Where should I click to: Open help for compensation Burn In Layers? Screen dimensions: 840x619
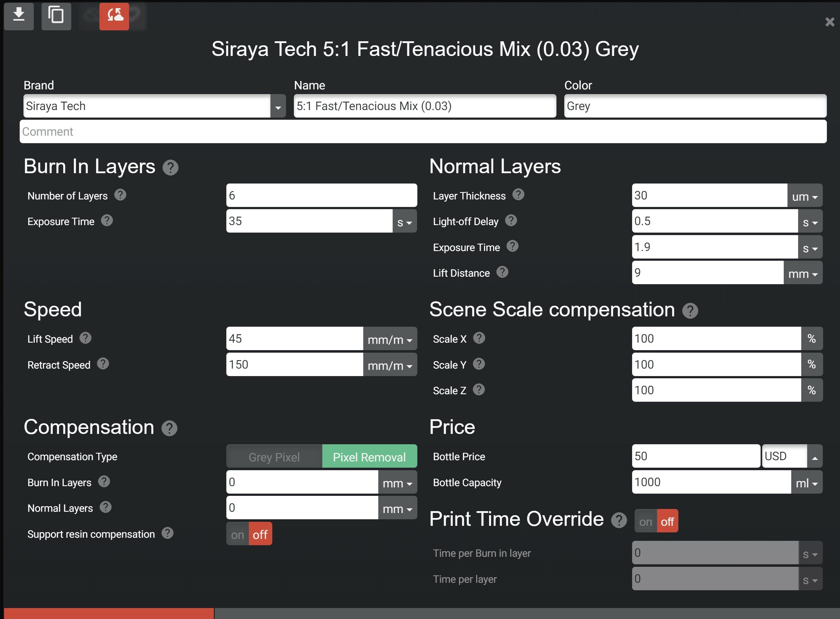[104, 481]
